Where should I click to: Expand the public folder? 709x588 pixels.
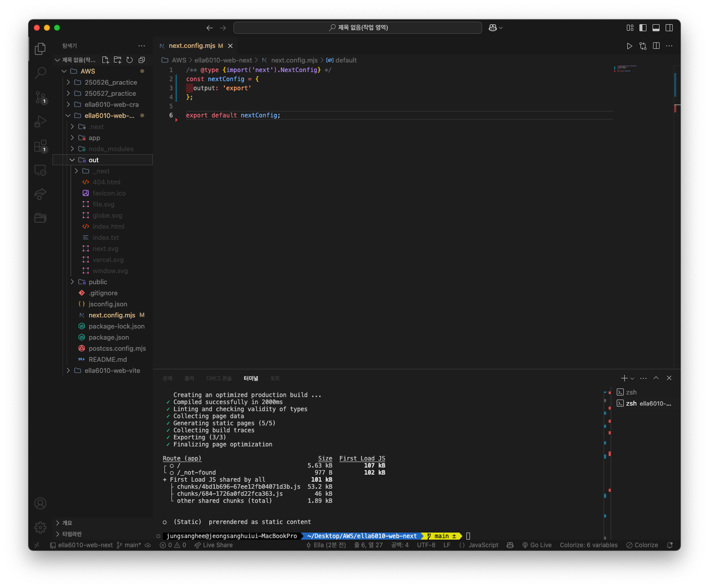pyautogui.click(x=72, y=282)
